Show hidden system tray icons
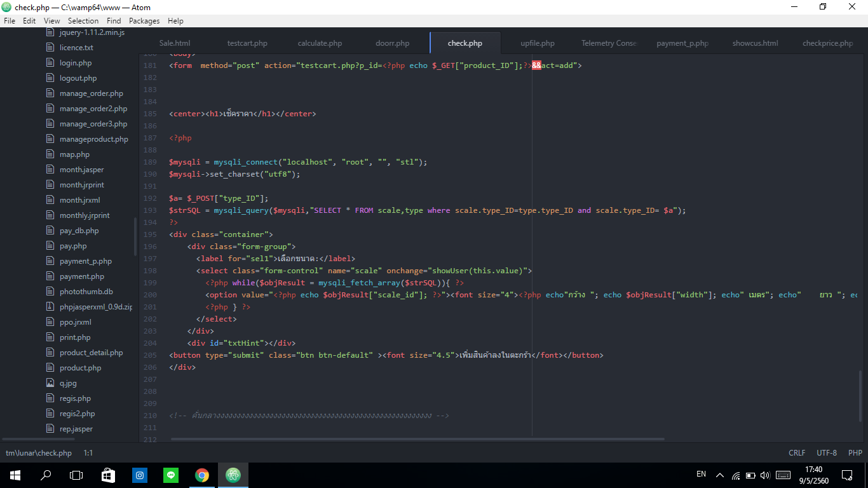Screen dimensions: 868x488 [x=720, y=475]
